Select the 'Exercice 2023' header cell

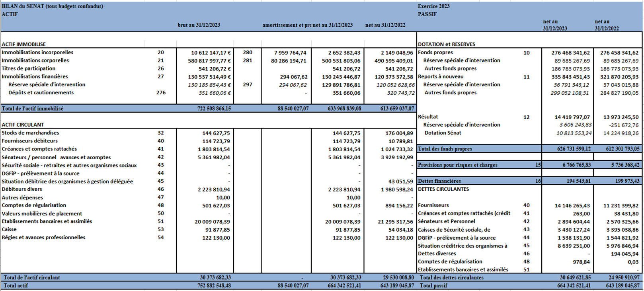(433, 6)
